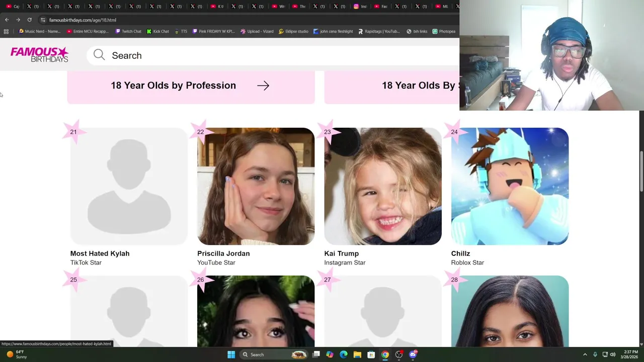Open the Eklipse studio bookmark
This screenshot has height=362, width=644.
(x=293, y=31)
